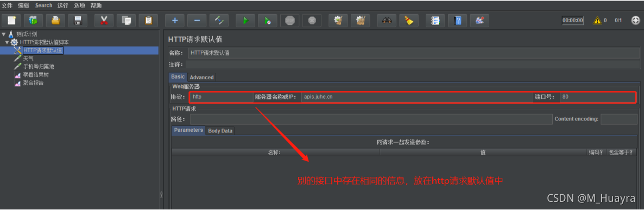Click the 协议 field containing http

pyautogui.click(x=222, y=97)
